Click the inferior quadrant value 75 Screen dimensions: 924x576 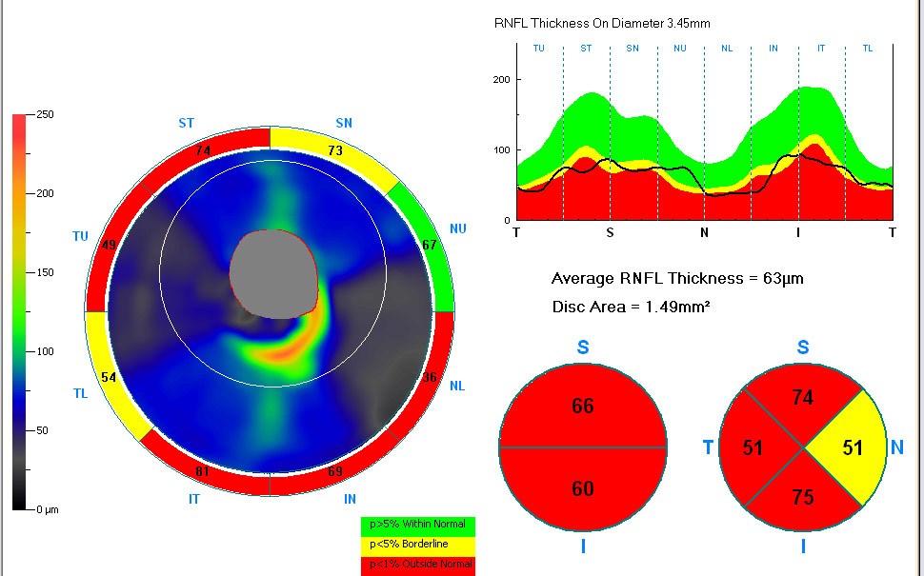(803, 498)
